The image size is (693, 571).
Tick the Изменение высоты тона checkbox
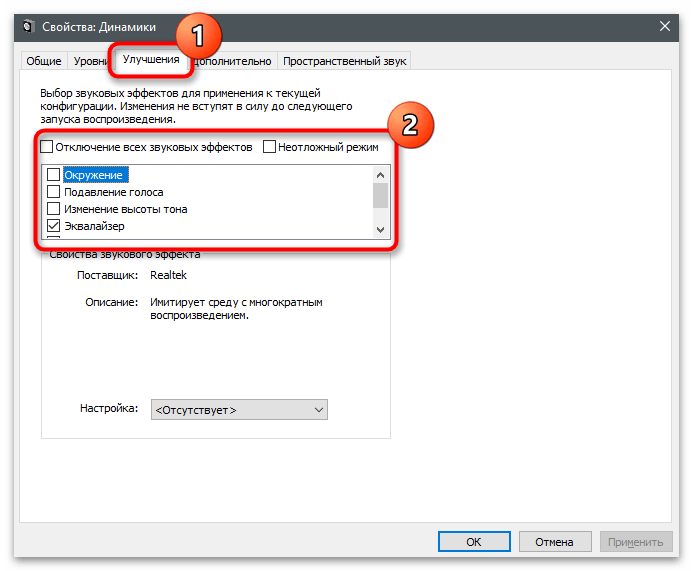point(53,209)
